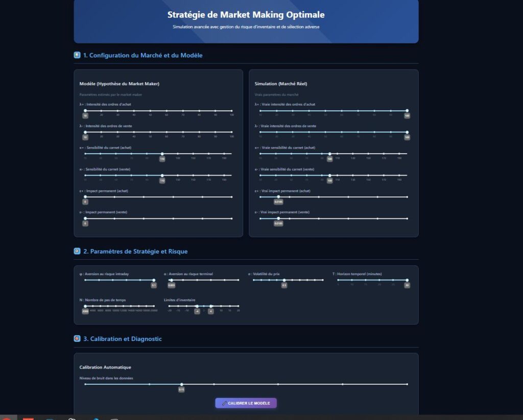This screenshot has width=523, height=420.
Task: Click the N number of time steps handle
Action: click(85, 306)
